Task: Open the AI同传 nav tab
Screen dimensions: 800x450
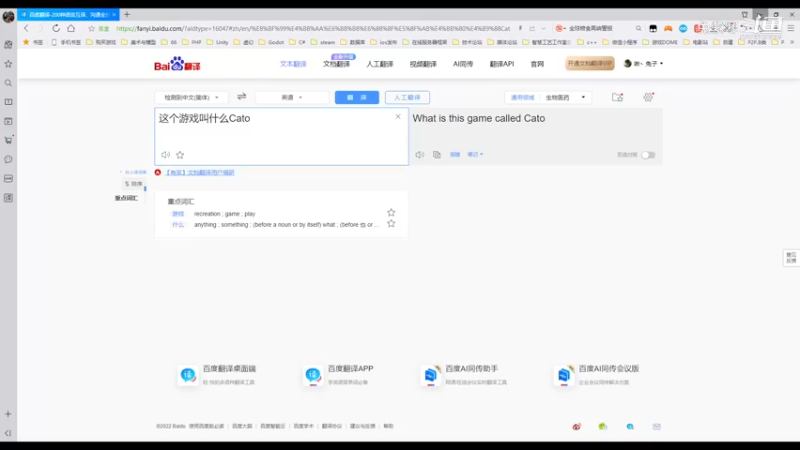Action: (x=463, y=64)
